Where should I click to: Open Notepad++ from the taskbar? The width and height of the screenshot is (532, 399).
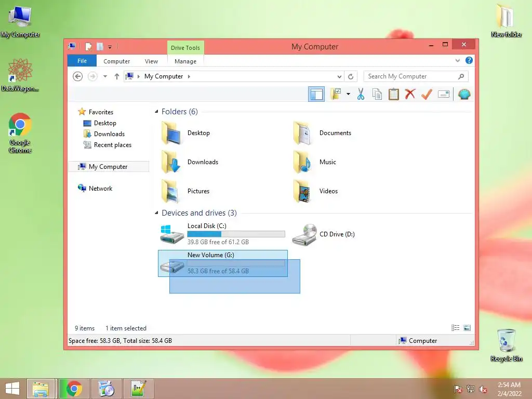click(x=139, y=389)
